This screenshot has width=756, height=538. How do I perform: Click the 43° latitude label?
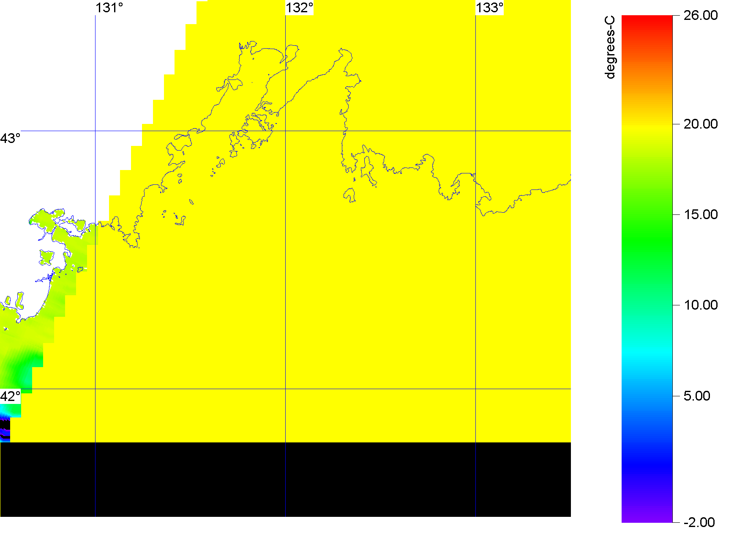click(10, 138)
